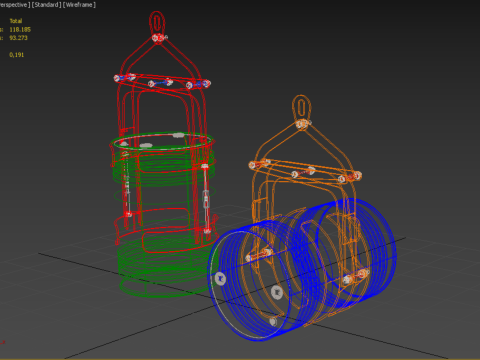
Task: Click the '93.273' statistics value
Action: (18, 38)
